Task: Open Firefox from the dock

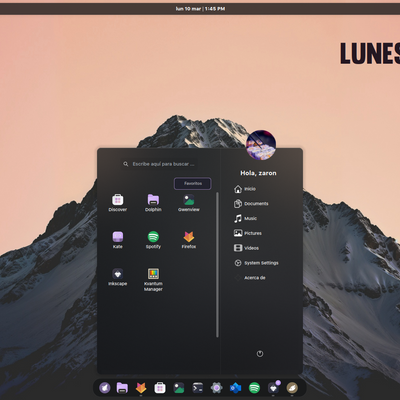Action: [x=141, y=388]
